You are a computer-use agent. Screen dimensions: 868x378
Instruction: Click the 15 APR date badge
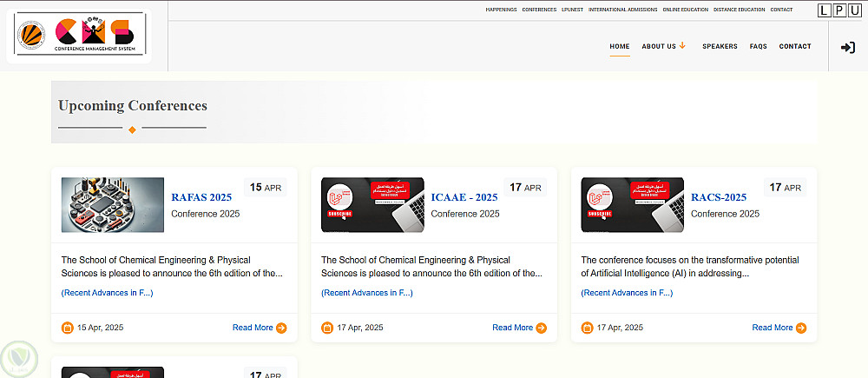click(266, 188)
